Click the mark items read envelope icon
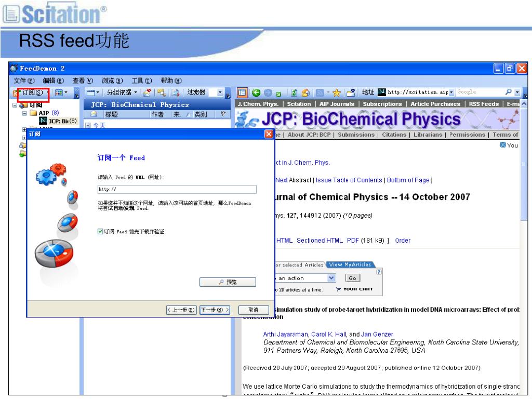This screenshot has height=399, width=532. [x=147, y=92]
